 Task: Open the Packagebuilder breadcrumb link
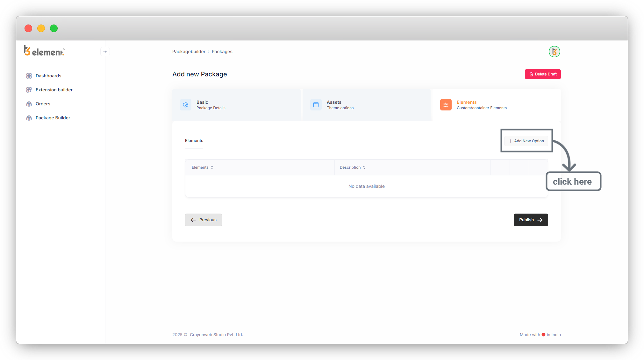[x=189, y=52]
